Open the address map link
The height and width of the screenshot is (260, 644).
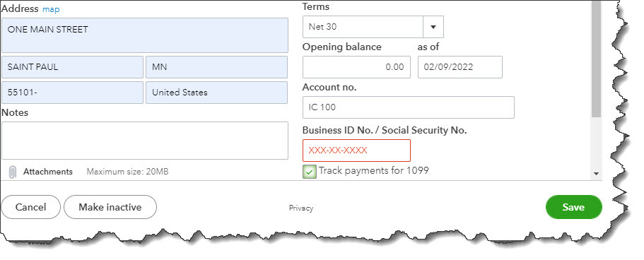click(x=51, y=9)
